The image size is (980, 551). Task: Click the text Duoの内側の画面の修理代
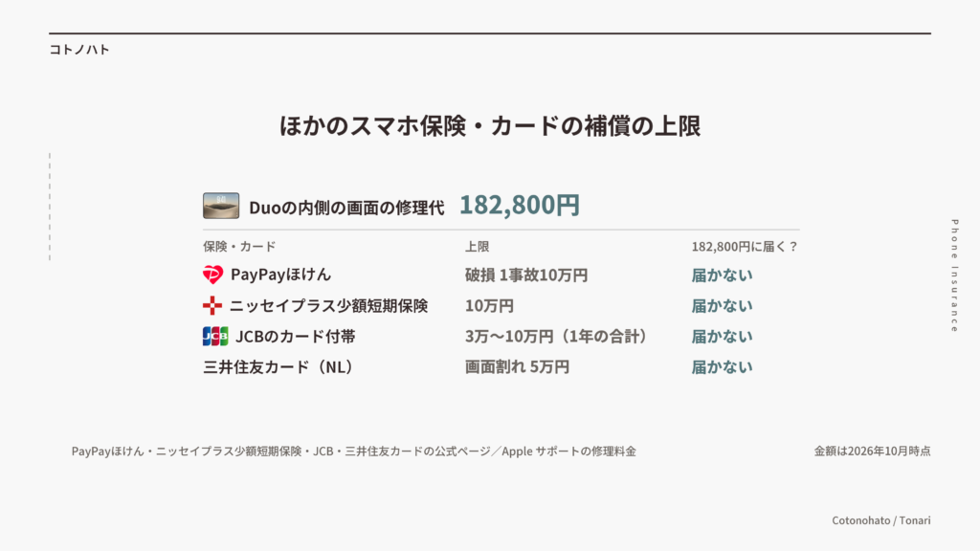346,208
